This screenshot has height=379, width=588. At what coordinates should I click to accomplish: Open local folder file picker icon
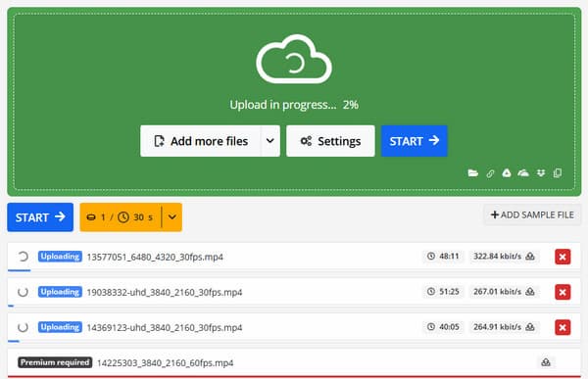click(x=473, y=173)
